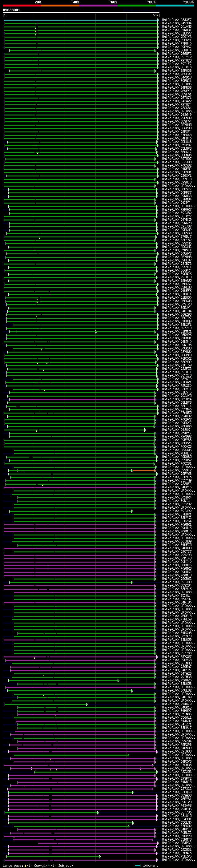The height and width of the screenshot is (868, 197).
Task: Select the query name AV638001
Action: (11, 10)
